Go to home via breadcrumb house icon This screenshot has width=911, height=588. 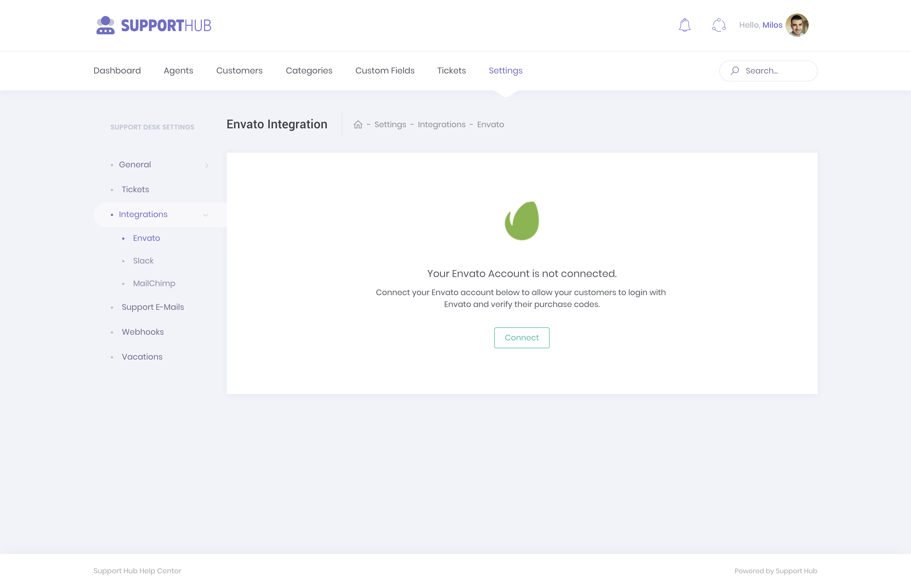point(358,124)
